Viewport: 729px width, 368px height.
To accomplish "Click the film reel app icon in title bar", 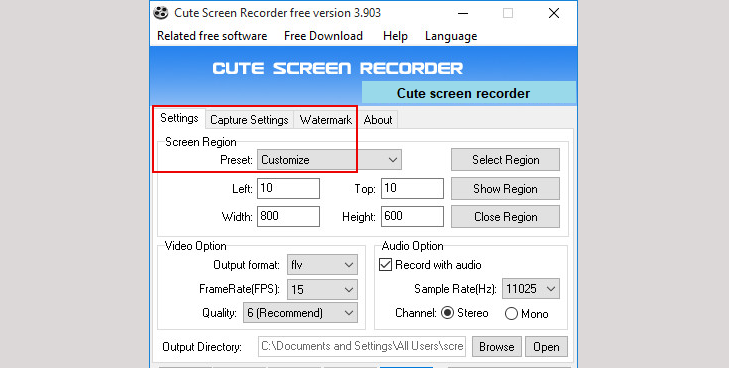I will (161, 13).
